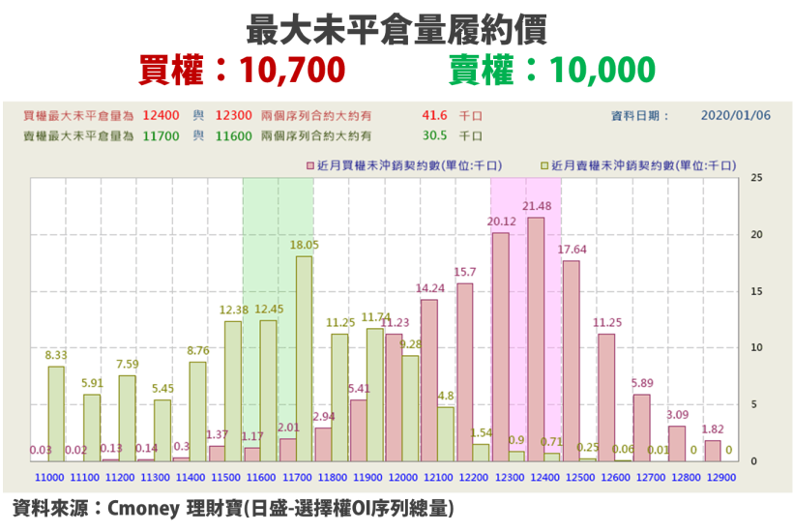Click x-axis strike label 12200
793x532 pixels.
(474, 478)
